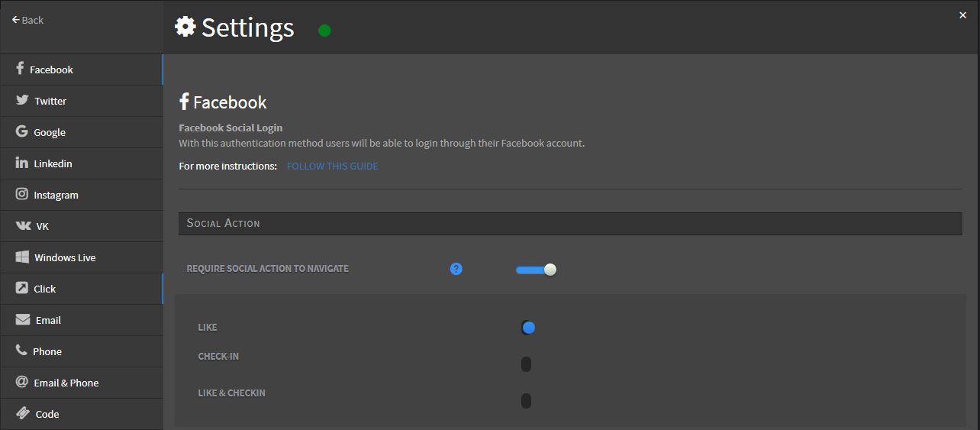Open the Twitter settings tab

click(82, 100)
